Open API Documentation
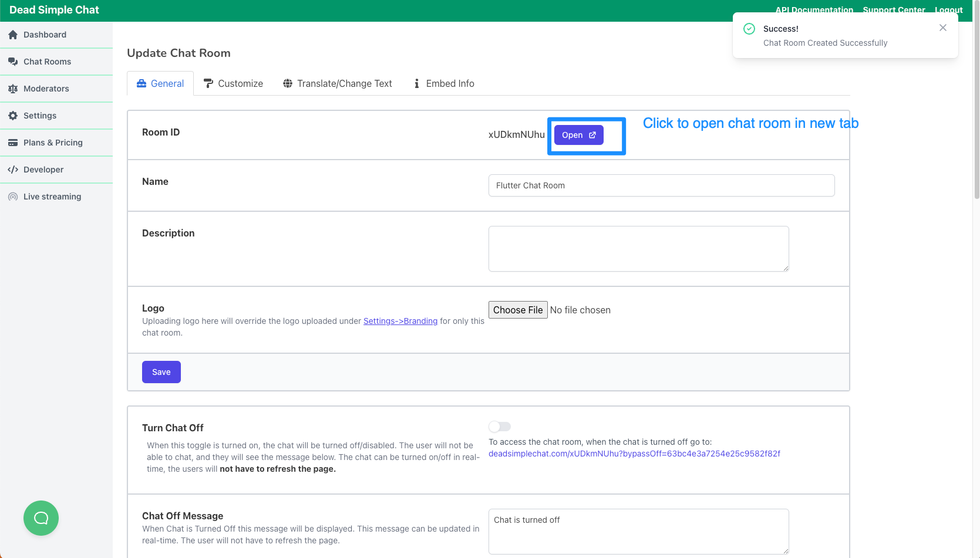 point(814,10)
